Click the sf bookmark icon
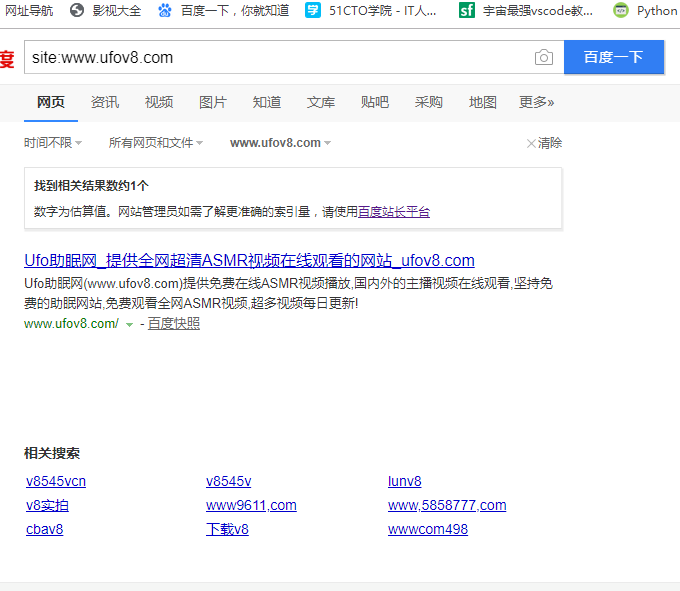 tap(467, 10)
